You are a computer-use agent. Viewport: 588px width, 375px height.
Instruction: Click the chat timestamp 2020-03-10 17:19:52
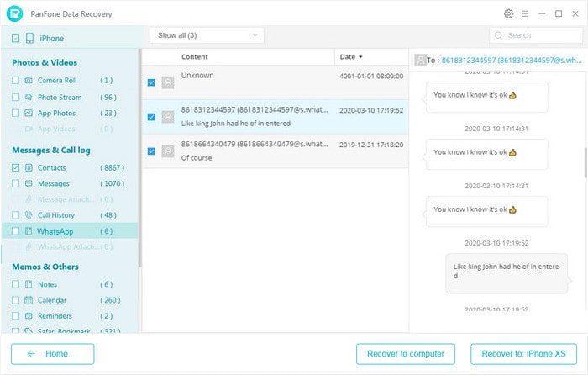click(496, 243)
